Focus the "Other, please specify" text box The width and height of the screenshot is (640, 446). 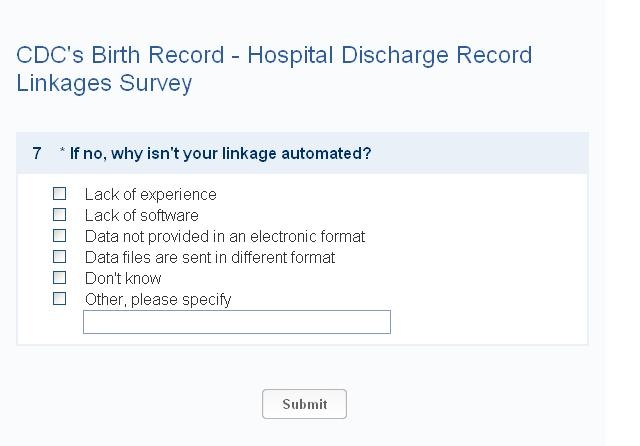237,322
